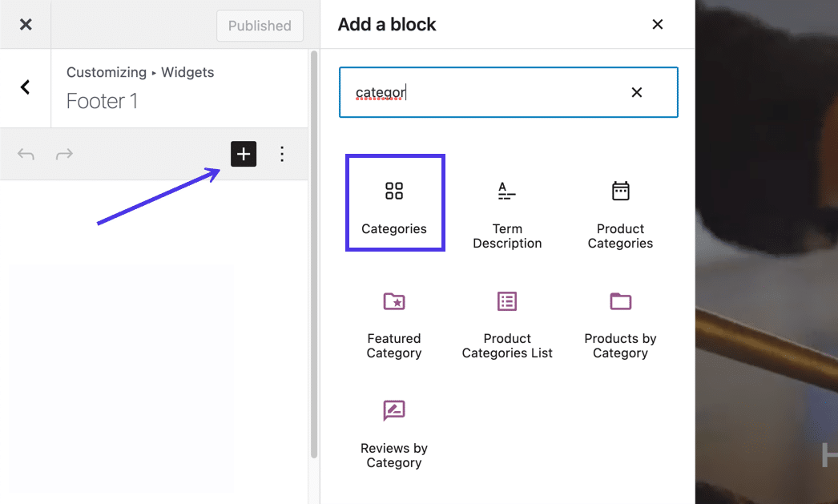Clear the block search text

pos(637,92)
